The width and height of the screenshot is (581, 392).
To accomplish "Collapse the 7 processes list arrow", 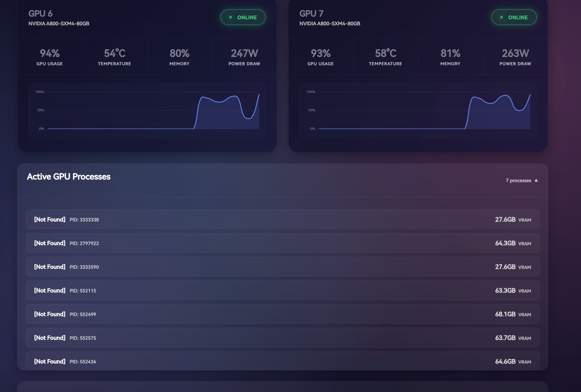I will [536, 180].
